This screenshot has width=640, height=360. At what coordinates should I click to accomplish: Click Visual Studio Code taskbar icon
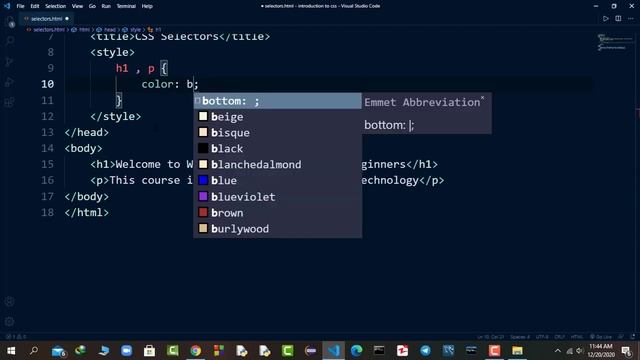point(333,351)
